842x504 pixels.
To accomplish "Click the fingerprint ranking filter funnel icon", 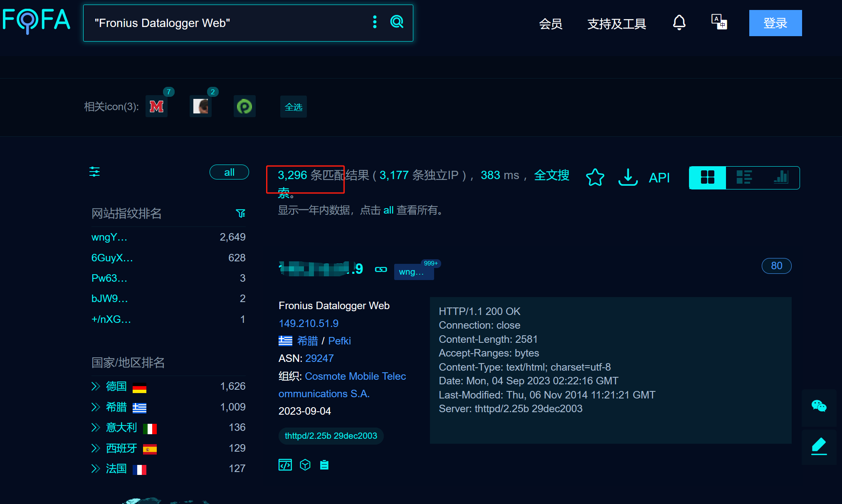I will [240, 213].
